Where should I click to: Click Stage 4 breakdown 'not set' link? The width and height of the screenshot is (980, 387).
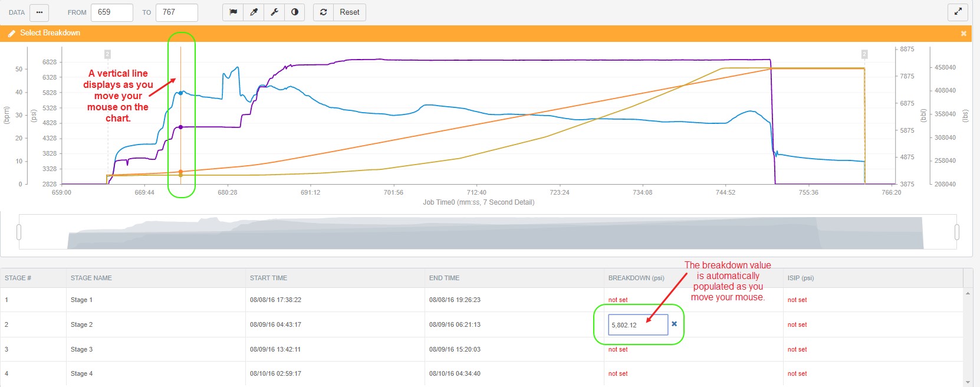click(x=618, y=373)
